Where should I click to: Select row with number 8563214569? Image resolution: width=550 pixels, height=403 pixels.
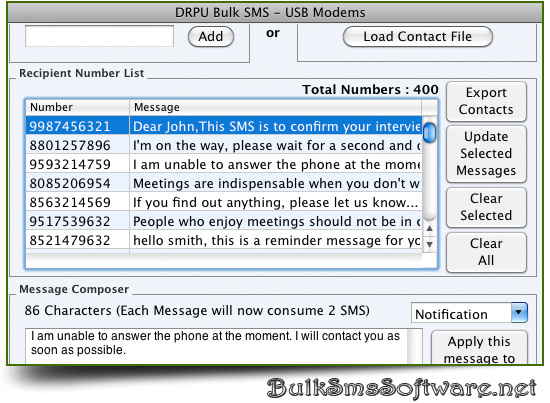[224, 202]
